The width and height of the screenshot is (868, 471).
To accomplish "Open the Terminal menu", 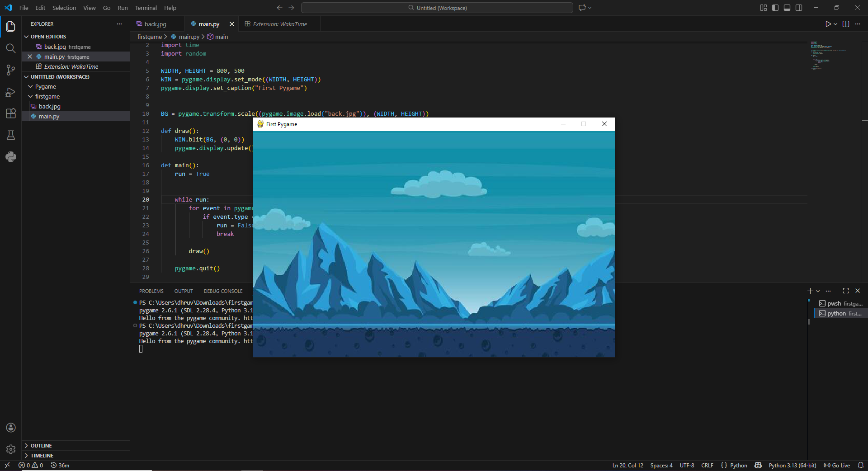I will 146,8.
